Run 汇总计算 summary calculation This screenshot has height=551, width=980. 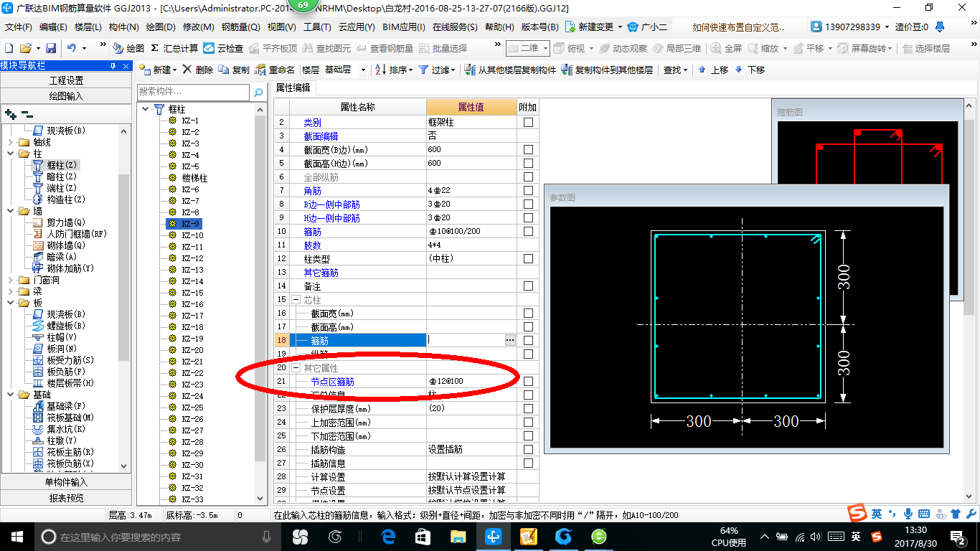coord(174,48)
